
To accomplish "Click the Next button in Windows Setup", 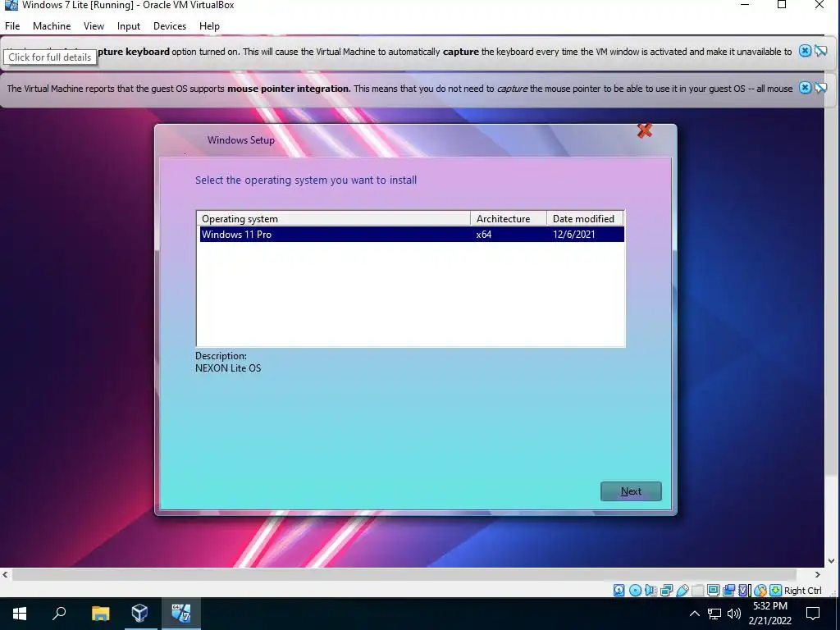I will click(x=631, y=491).
